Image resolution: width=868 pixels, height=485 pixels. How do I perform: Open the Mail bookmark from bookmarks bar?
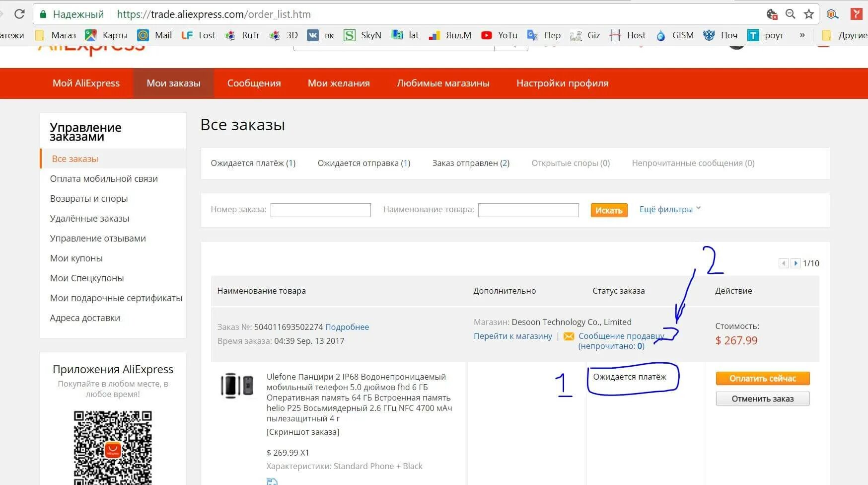coord(155,35)
